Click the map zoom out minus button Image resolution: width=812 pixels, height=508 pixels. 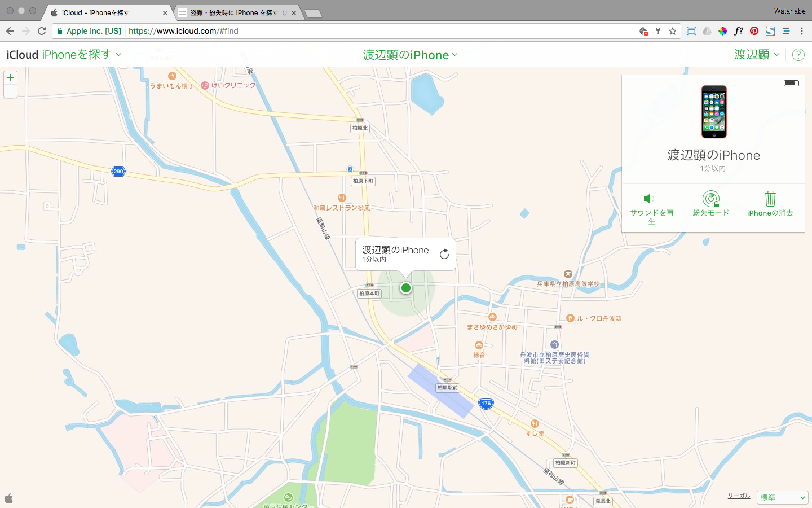click(10, 91)
